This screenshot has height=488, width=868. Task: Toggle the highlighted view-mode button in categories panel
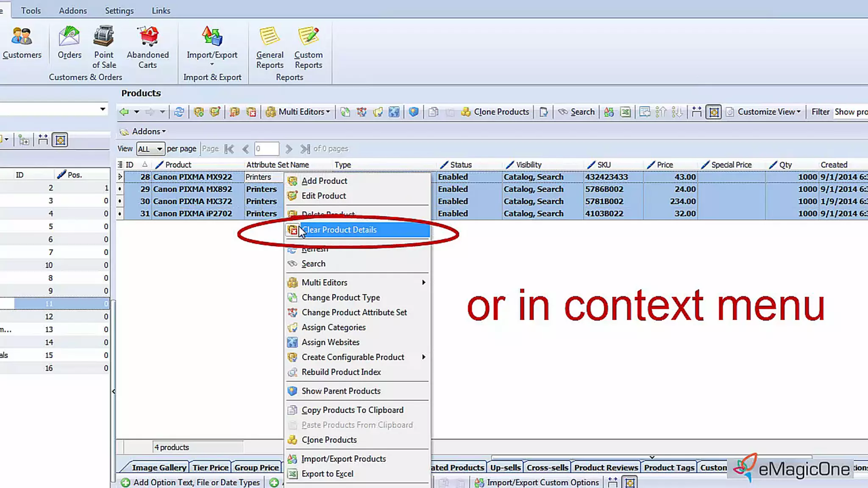coord(60,140)
